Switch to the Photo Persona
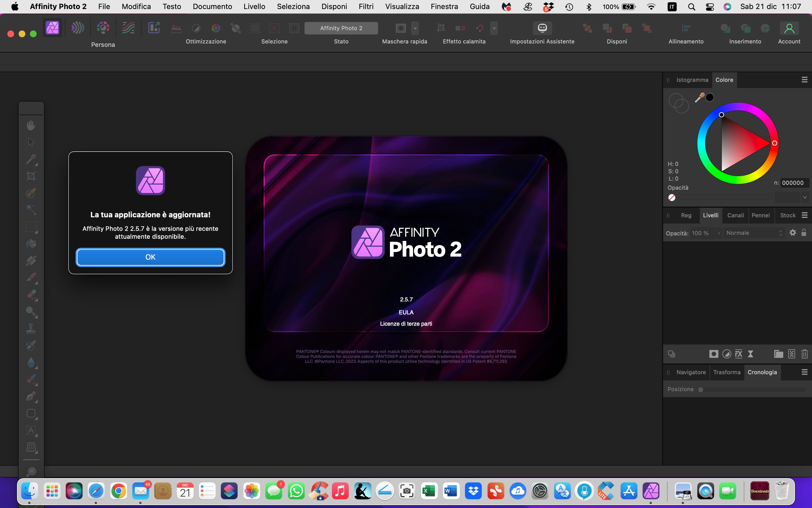Screen dimensions: 812x508 click(x=52, y=28)
